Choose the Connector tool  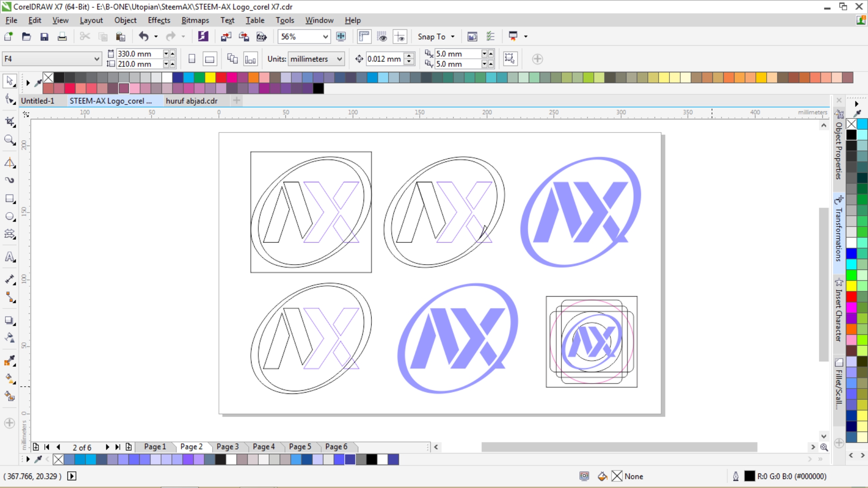pyautogui.click(x=9, y=297)
